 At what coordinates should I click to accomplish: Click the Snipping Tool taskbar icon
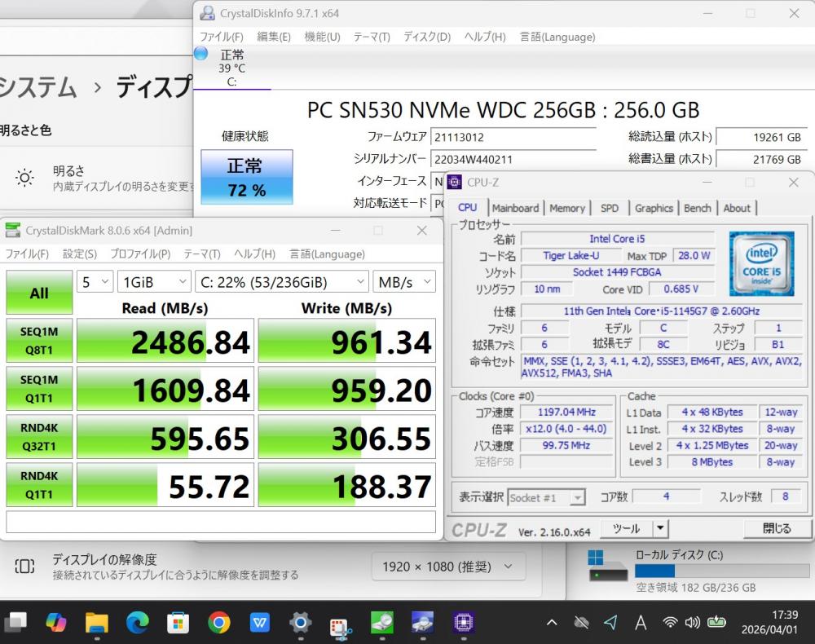click(x=341, y=624)
